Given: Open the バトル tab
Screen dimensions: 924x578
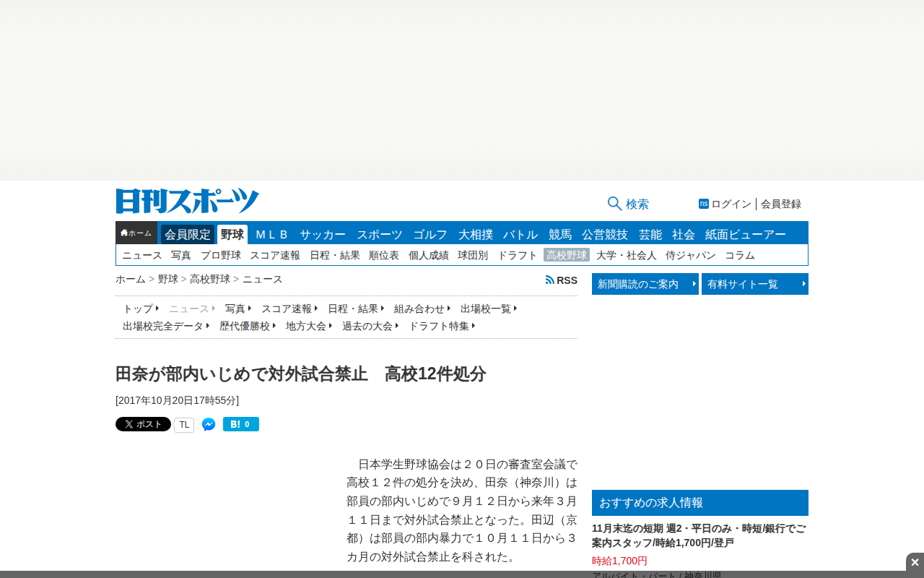Looking at the screenshot, I should pos(520,234).
